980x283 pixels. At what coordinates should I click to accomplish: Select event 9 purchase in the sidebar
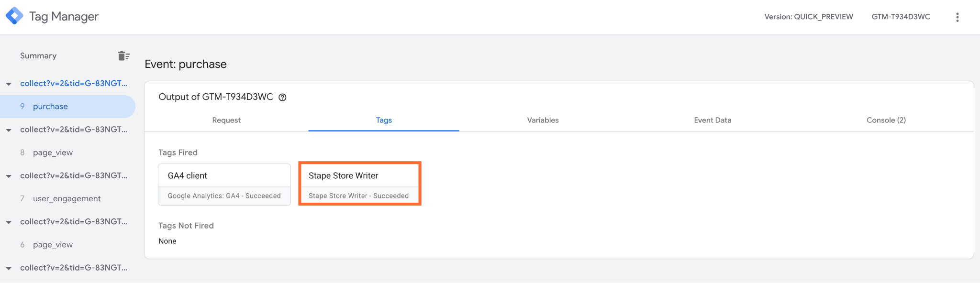point(67,107)
